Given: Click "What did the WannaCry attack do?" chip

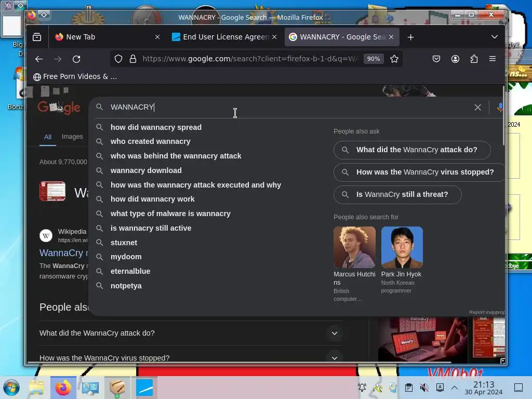Looking at the screenshot, I should (x=412, y=150).
